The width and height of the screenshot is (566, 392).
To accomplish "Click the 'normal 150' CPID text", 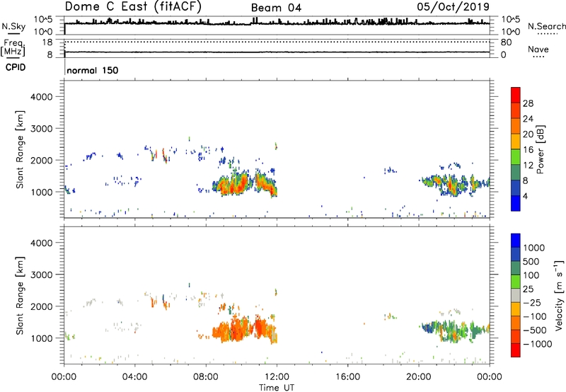I will (93, 70).
